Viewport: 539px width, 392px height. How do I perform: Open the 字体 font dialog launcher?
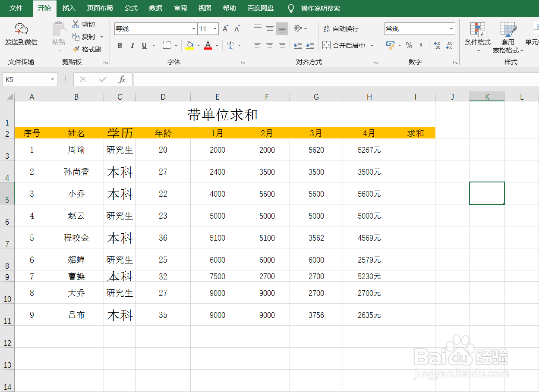pyautogui.click(x=243, y=63)
